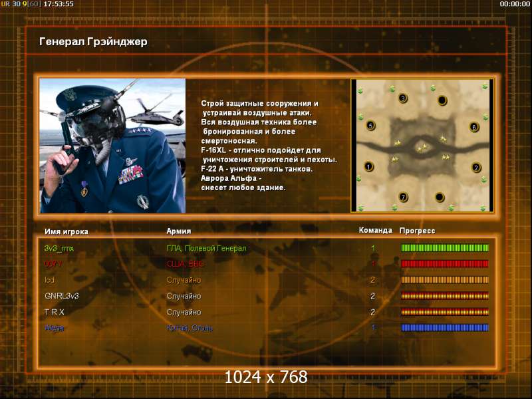
Task: Click team number 2 in lcd's row
Action: pos(373,280)
